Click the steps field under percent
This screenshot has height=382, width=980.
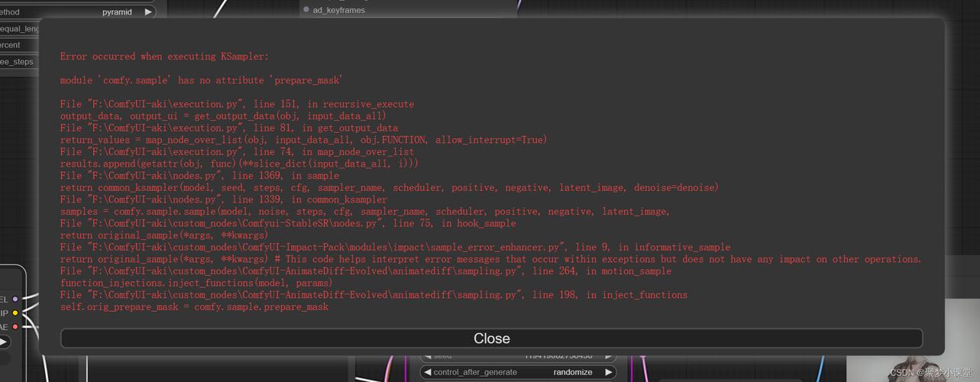click(x=17, y=62)
